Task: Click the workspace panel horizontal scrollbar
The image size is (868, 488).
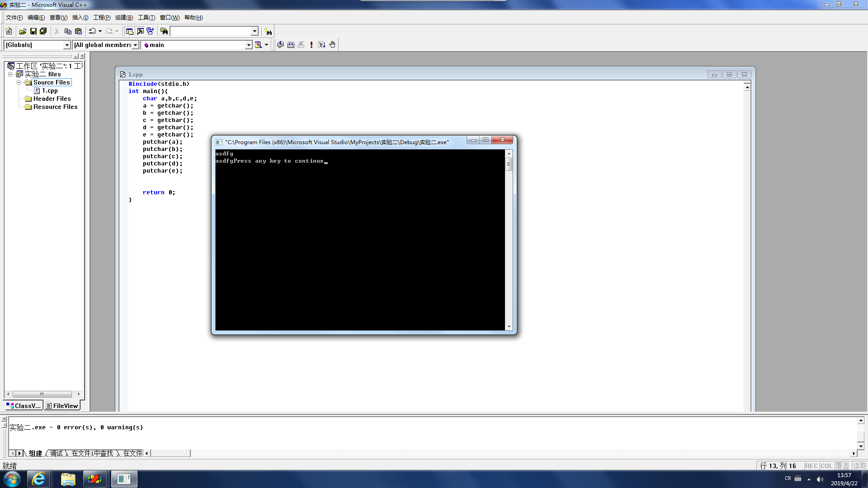Action: [x=42, y=394]
